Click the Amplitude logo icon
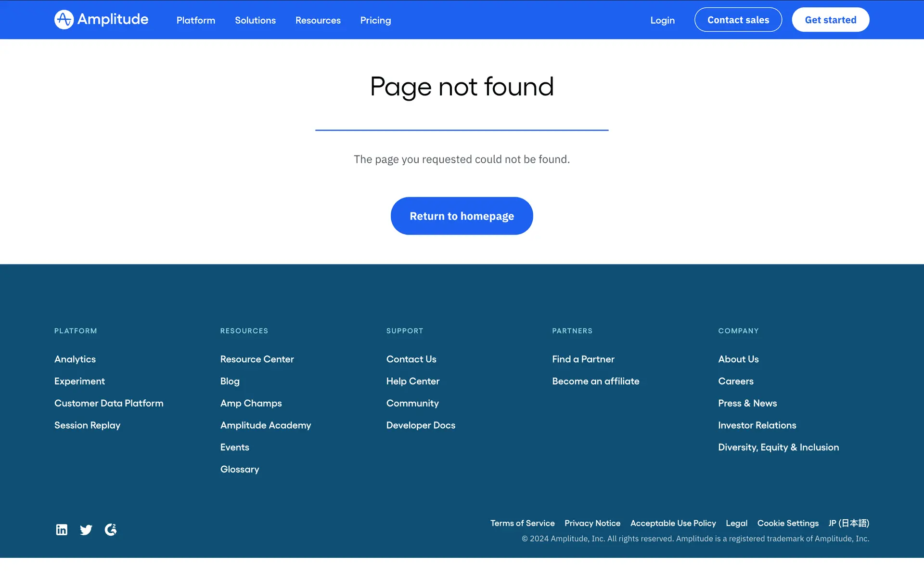The height and width of the screenshot is (578, 924). coord(64,20)
